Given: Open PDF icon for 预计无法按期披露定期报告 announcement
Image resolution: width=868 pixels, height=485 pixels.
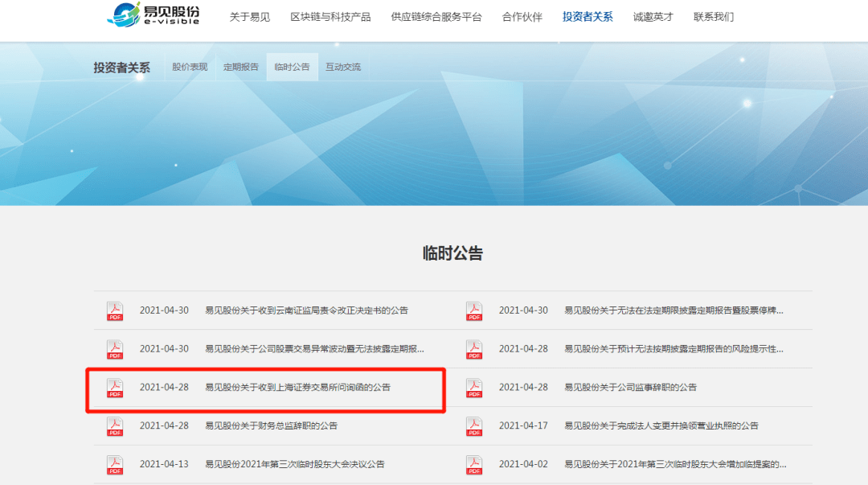Looking at the screenshot, I should (474, 349).
